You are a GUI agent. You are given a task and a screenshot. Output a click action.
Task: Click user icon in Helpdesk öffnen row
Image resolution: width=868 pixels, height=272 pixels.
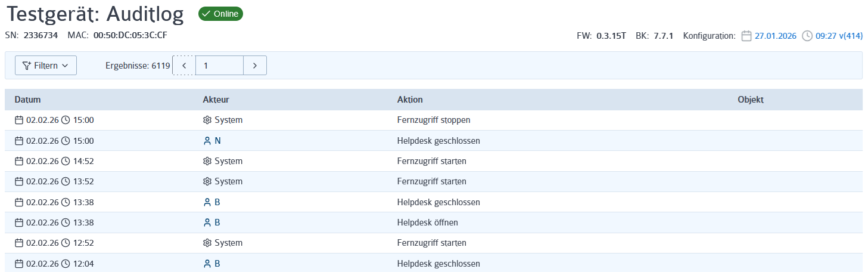(207, 222)
